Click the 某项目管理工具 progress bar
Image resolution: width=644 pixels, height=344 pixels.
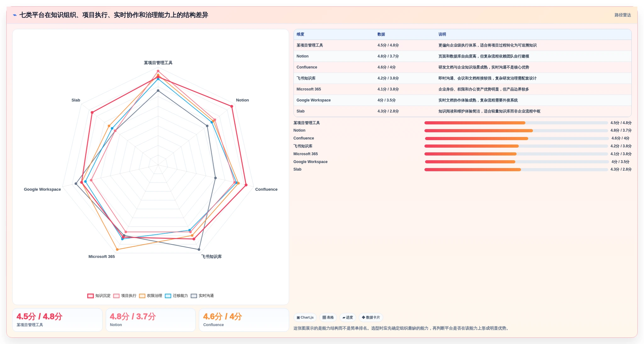click(x=516, y=123)
